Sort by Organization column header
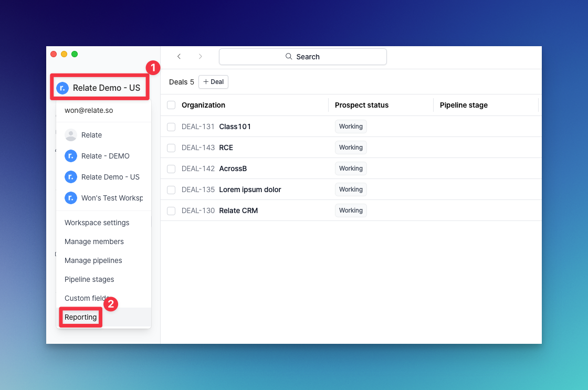The height and width of the screenshot is (390, 588). (x=204, y=105)
